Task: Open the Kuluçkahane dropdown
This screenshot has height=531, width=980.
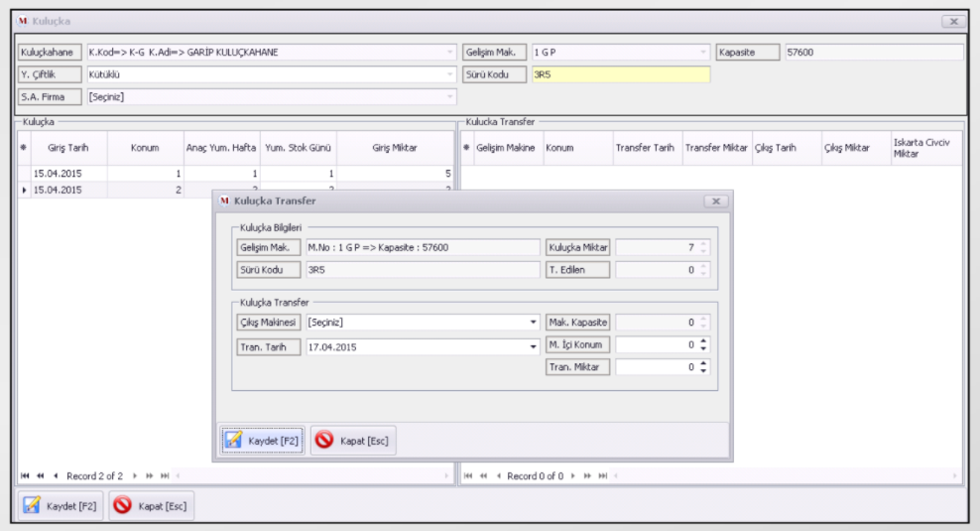Action: tap(449, 52)
